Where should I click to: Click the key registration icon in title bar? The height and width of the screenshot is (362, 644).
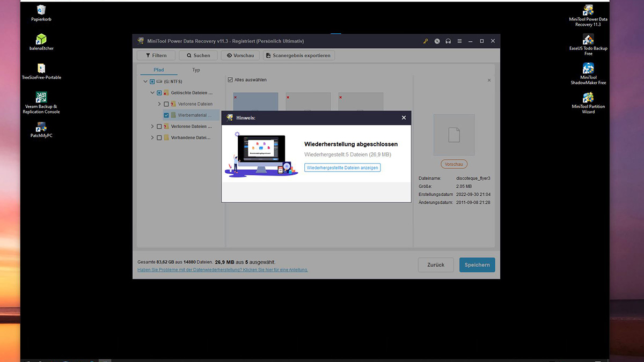[x=426, y=41]
